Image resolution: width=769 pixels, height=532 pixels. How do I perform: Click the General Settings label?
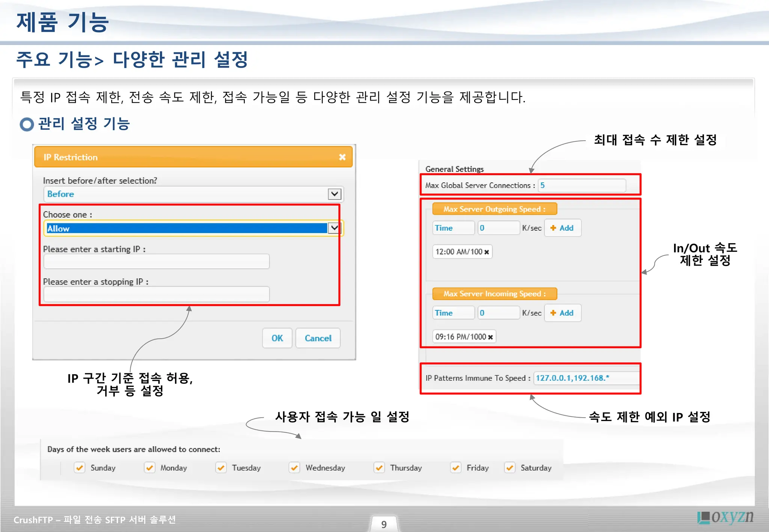pyautogui.click(x=454, y=169)
